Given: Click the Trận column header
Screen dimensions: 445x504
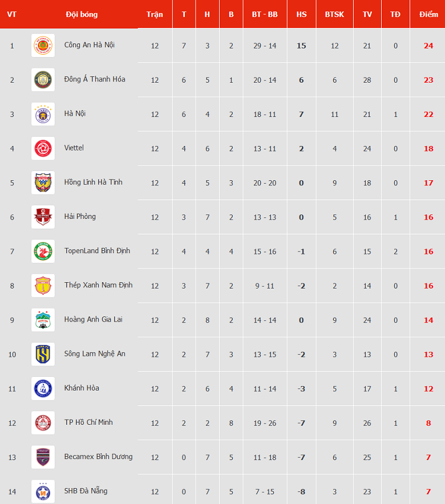Looking at the screenshot, I should click(x=155, y=14).
